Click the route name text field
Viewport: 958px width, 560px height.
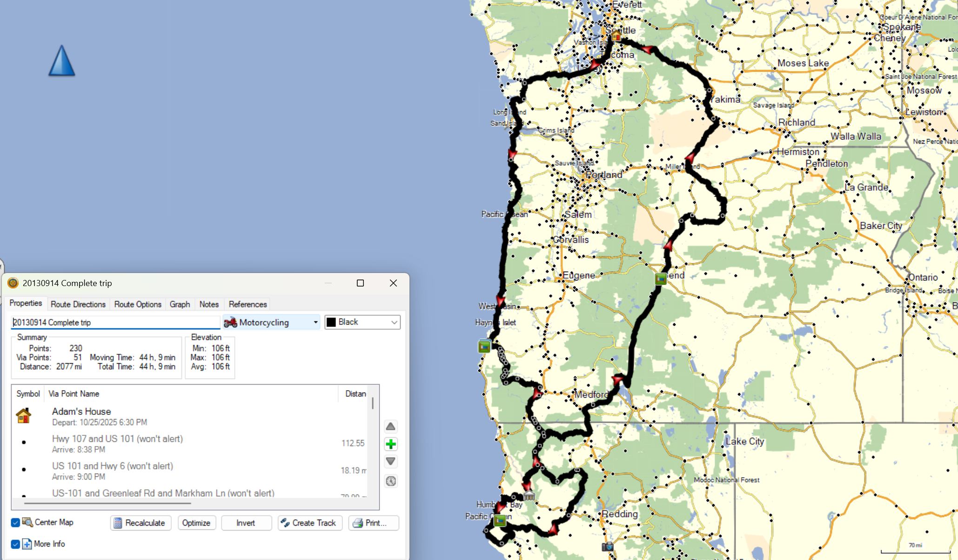coord(115,322)
